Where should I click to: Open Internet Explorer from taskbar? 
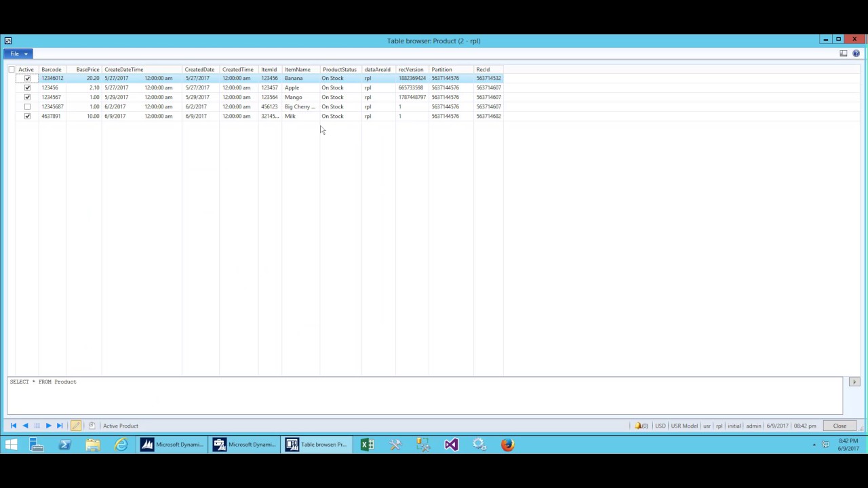(x=121, y=445)
